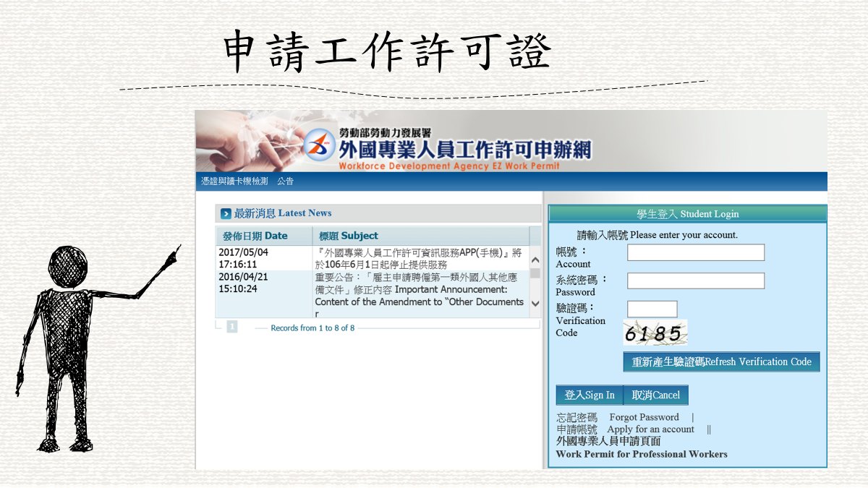Click the Password input field
868x488 pixels.
[x=695, y=281]
